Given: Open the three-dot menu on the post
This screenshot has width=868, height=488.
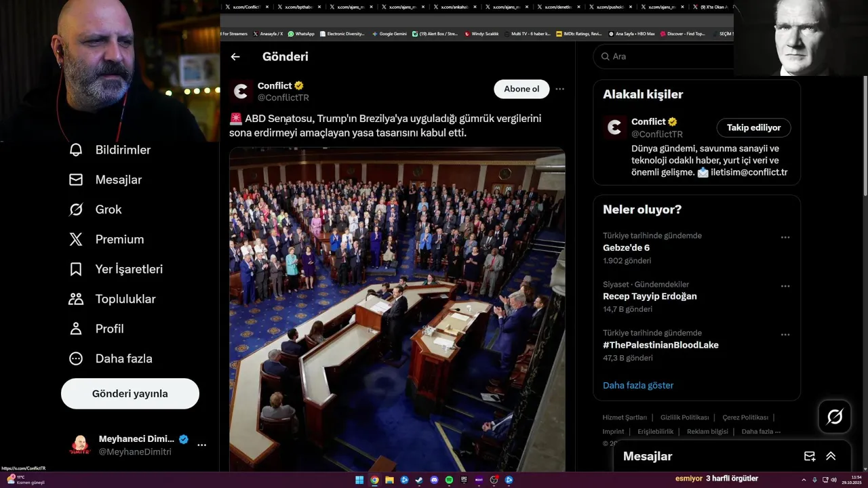Looking at the screenshot, I should click(x=559, y=89).
